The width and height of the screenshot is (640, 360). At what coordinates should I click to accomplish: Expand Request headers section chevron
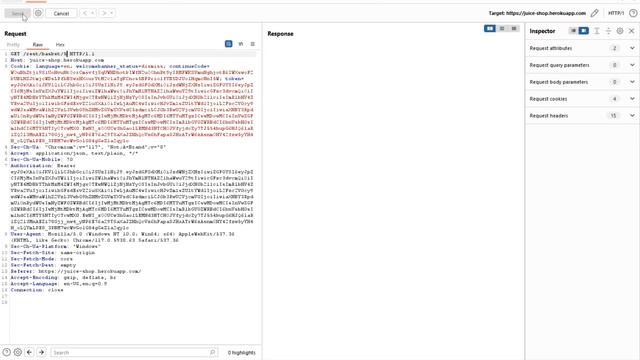coord(632,116)
